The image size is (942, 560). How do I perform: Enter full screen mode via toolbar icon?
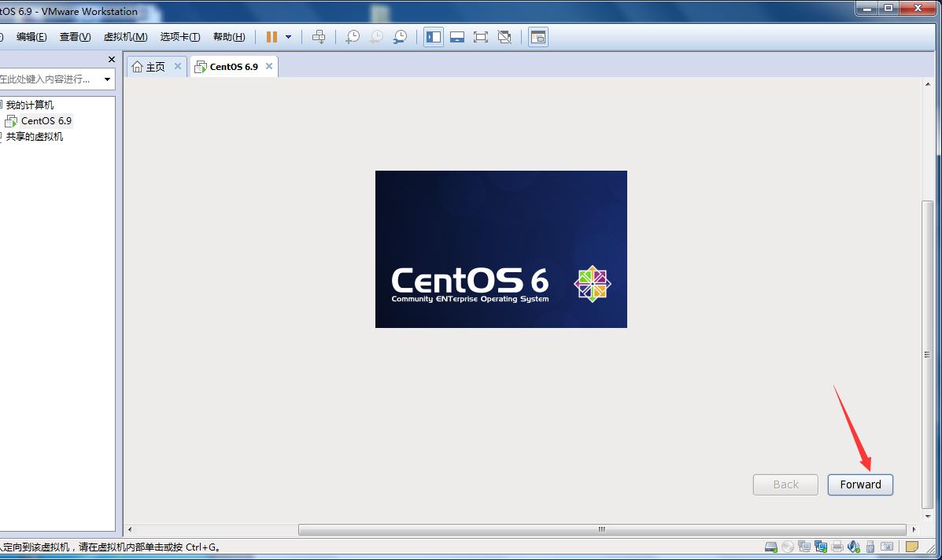[481, 37]
